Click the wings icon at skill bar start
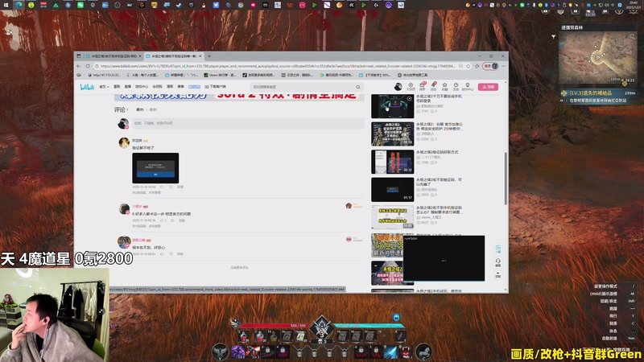 point(220,352)
